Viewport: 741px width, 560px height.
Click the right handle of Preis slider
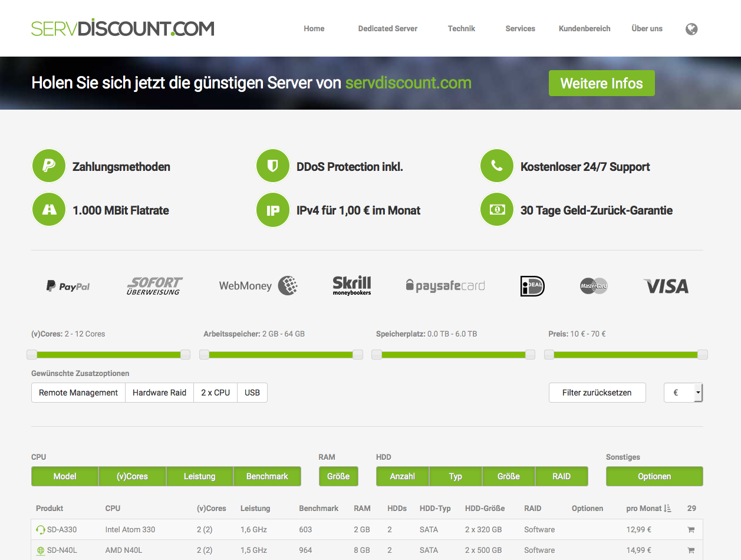pyautogui.click(x=703, y=354)
